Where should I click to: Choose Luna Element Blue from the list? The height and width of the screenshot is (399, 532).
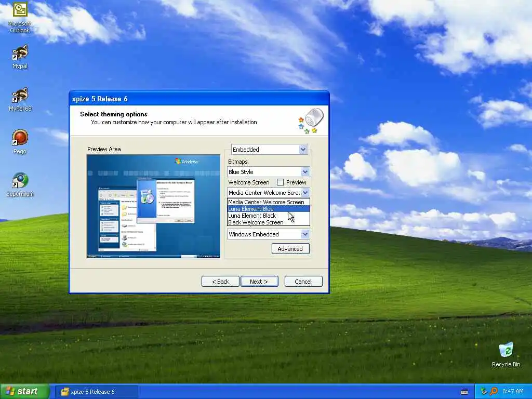click(269, 209)
